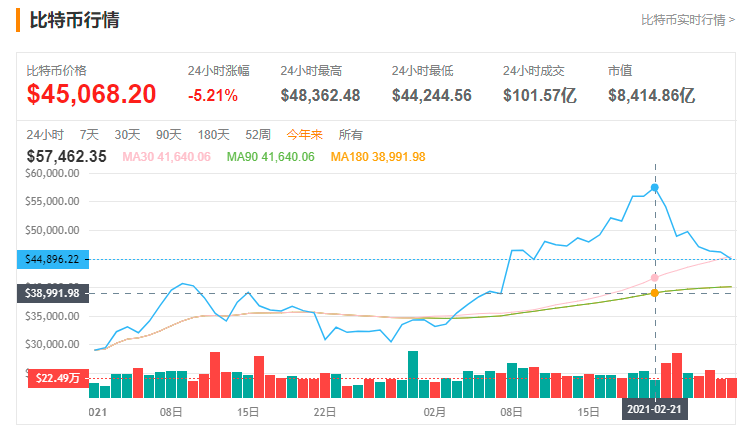Image resolution: width=749 pixels, height=431 pixels.
Task: Open the 比特币实时行情 link
Action: coord(687,20)
